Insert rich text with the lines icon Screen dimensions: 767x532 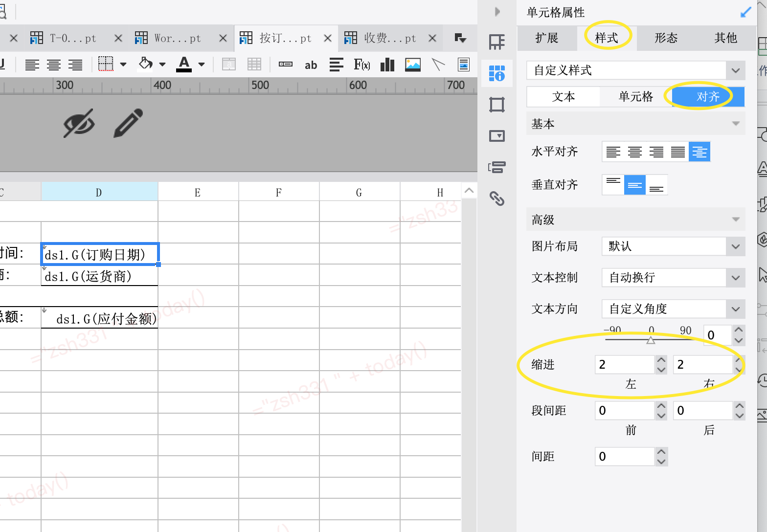(337, 64)
